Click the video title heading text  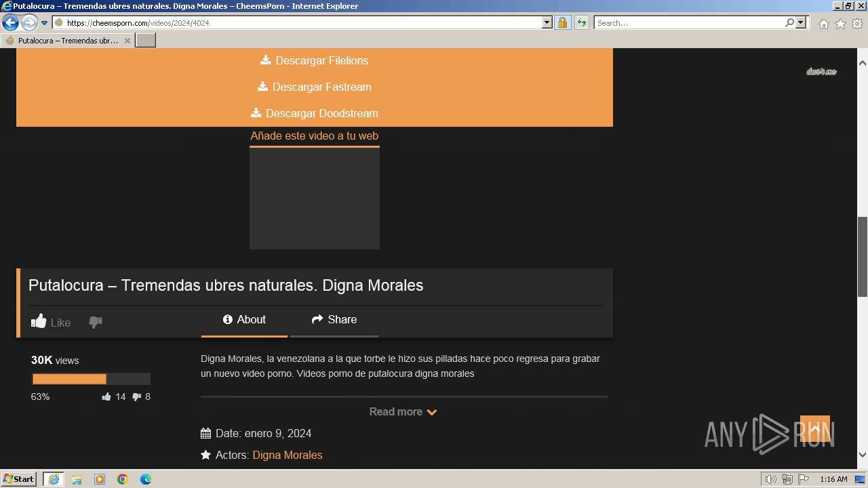tap(226, 285)
